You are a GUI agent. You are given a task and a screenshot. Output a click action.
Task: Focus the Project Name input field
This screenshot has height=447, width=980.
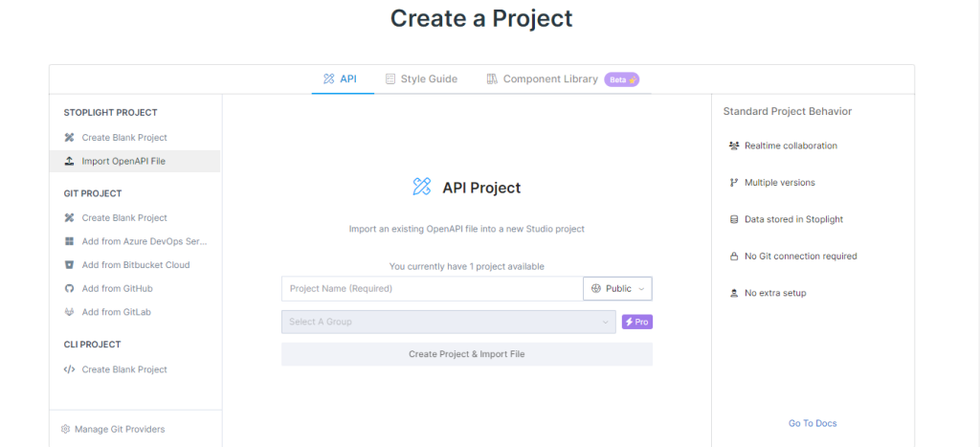[x=432, y=289]
